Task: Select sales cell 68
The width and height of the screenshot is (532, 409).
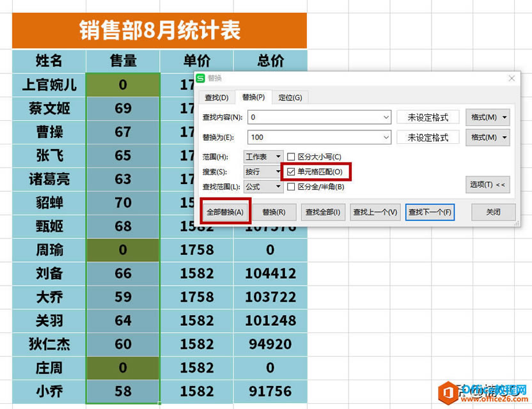Action: (123, 226)
